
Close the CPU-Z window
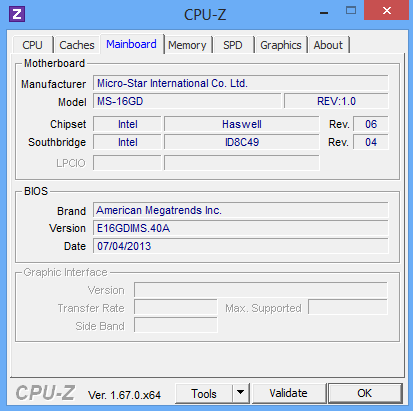(387, 11)
